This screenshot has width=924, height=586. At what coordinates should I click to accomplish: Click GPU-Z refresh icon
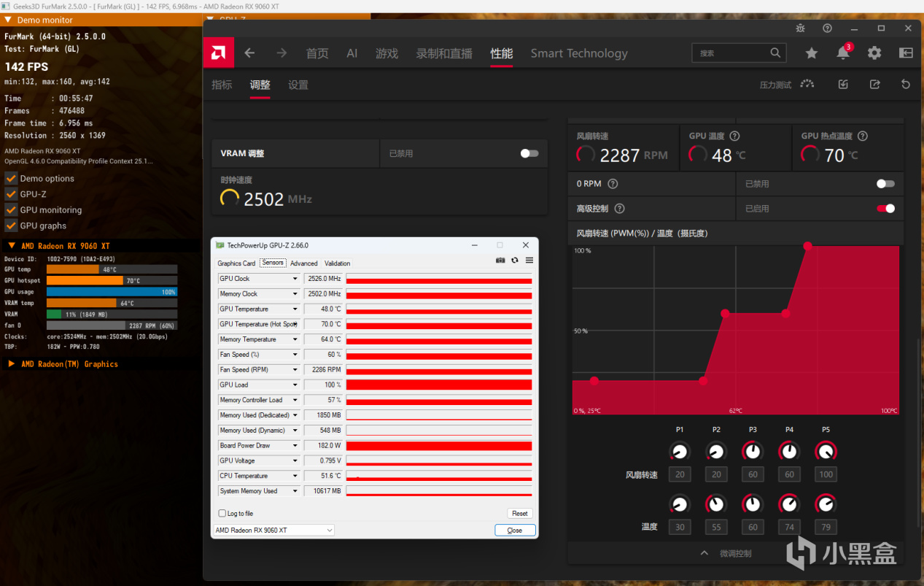515,260
